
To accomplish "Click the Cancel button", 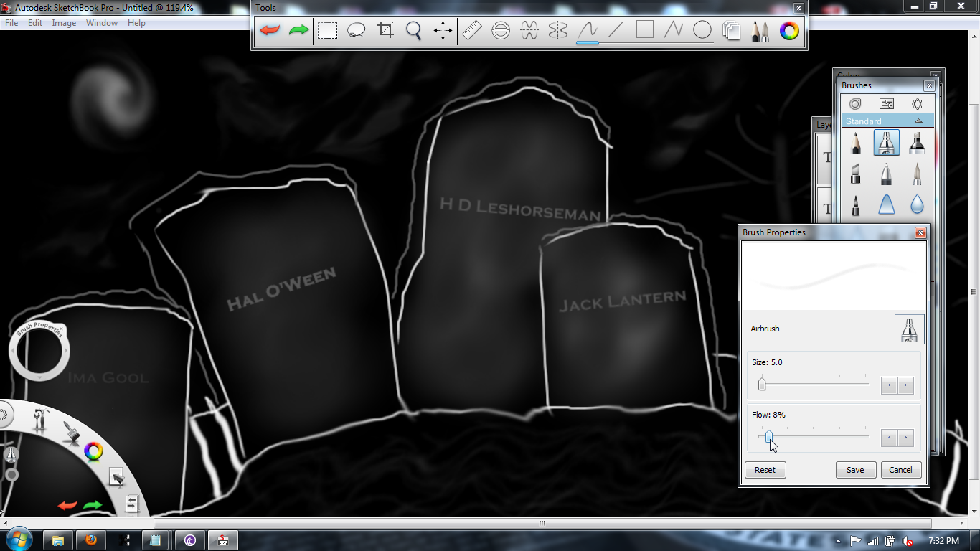I will pyautogui.click(x=900, y=470).
